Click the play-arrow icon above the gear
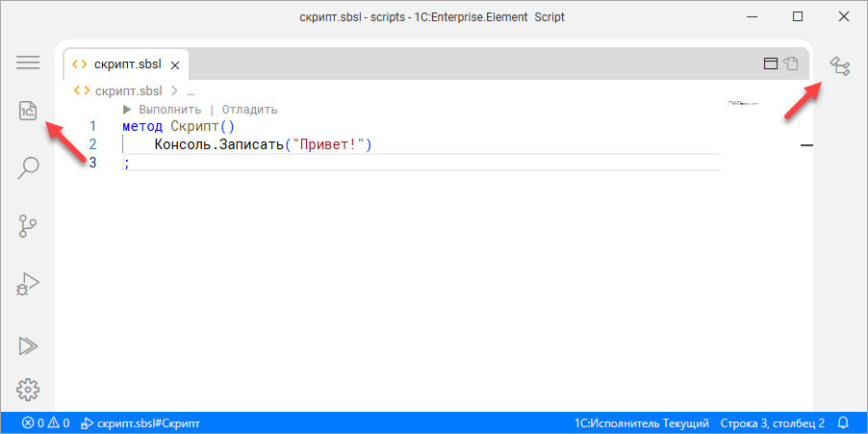Image resolution: width=868 pixels, height=434 pixels. [x=28, y=345]
